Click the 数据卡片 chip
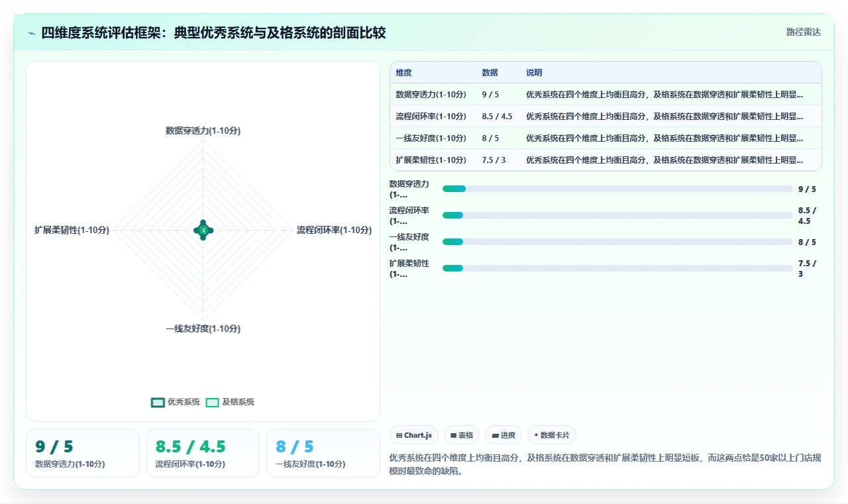 (552, 435)
